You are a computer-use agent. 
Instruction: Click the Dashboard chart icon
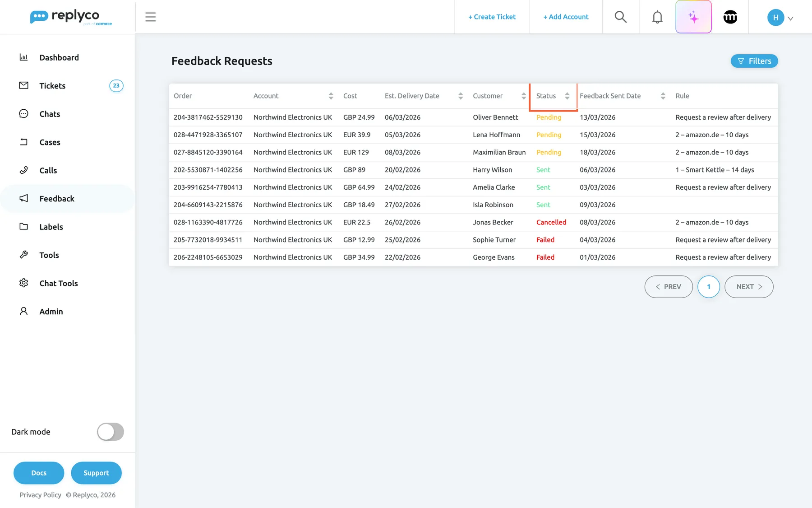[x=23, y=57]
